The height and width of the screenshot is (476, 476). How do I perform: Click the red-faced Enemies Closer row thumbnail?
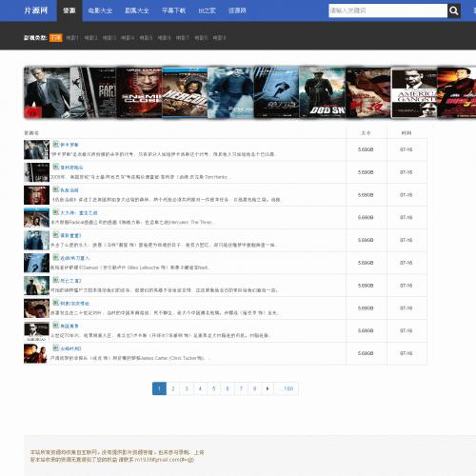coord(36,195)
